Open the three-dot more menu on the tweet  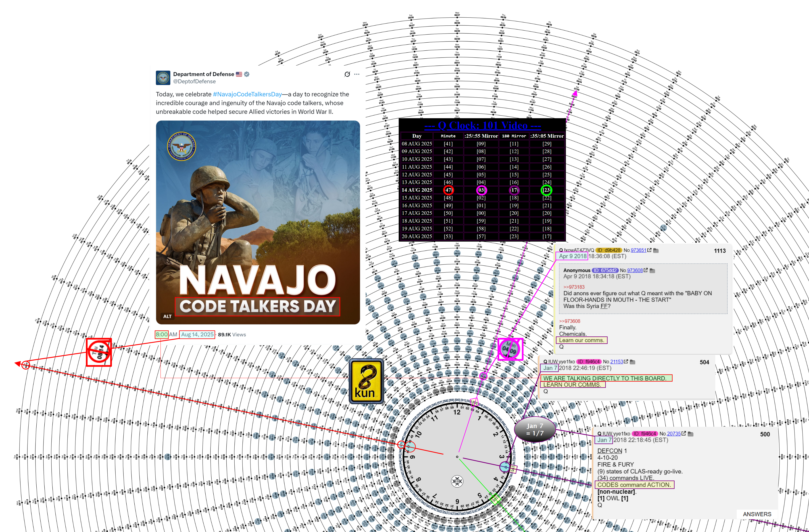357,74
